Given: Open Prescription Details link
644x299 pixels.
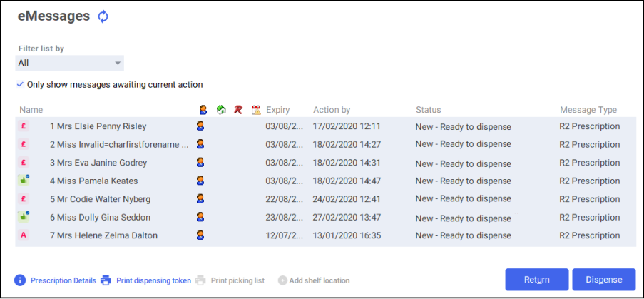Looking at the screenshot, I should click(63, 280).
